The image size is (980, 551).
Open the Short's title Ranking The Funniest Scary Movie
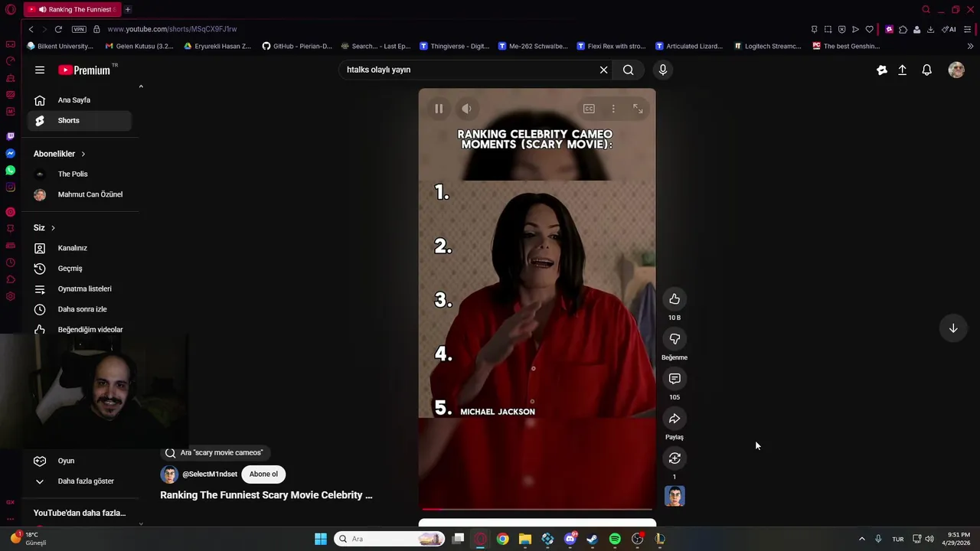pos(266,495)
